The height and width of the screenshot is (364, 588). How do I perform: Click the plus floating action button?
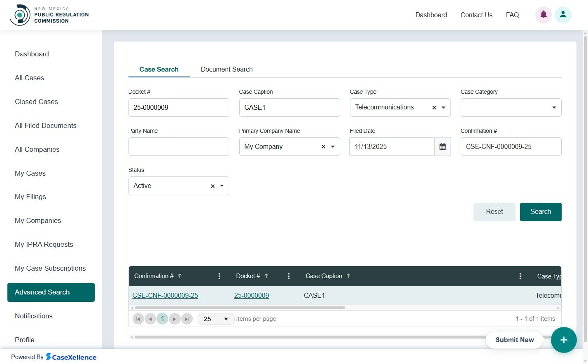[x=563, y=340]
